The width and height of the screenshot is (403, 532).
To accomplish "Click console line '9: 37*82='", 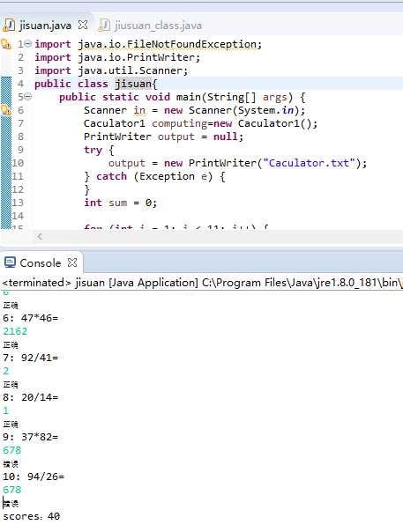I will (x=31, y=438).
